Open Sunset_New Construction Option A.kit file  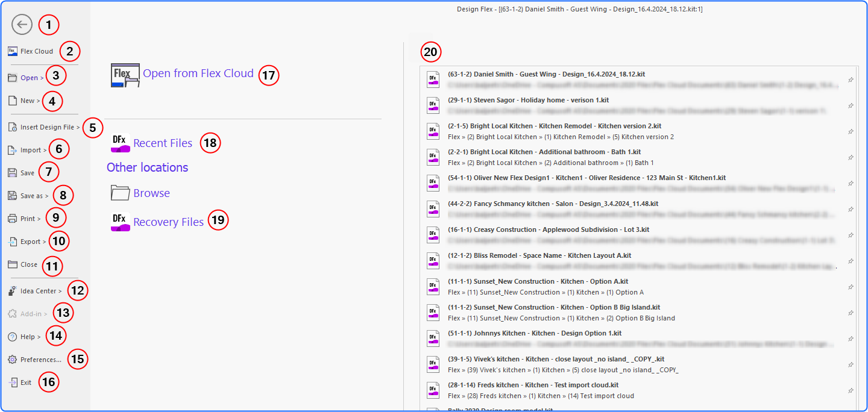click(x=538, y=281)
